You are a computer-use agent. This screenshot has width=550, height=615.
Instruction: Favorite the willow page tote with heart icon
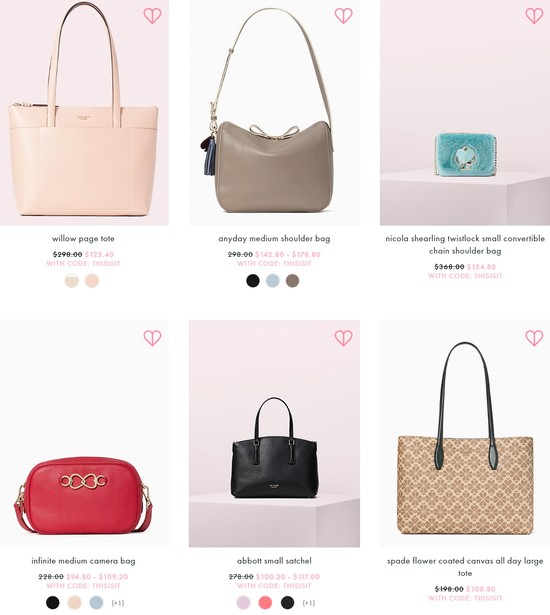click(x=152, y=16)
